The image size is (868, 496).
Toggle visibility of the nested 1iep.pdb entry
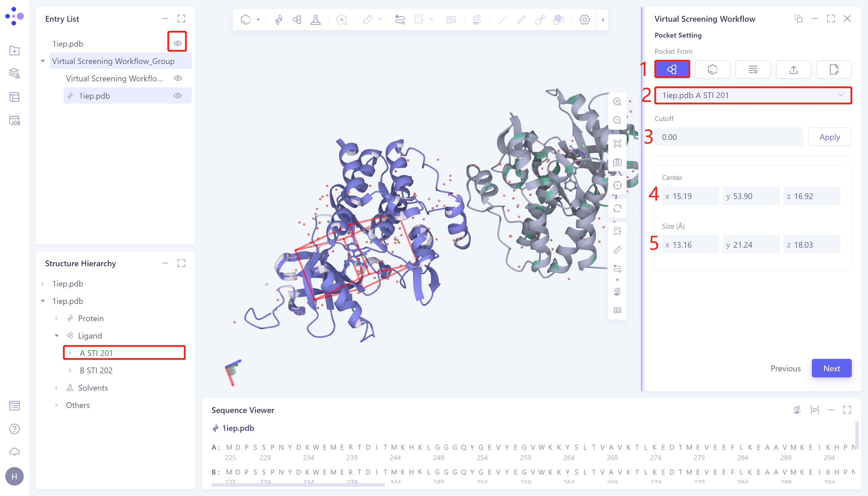177,95
